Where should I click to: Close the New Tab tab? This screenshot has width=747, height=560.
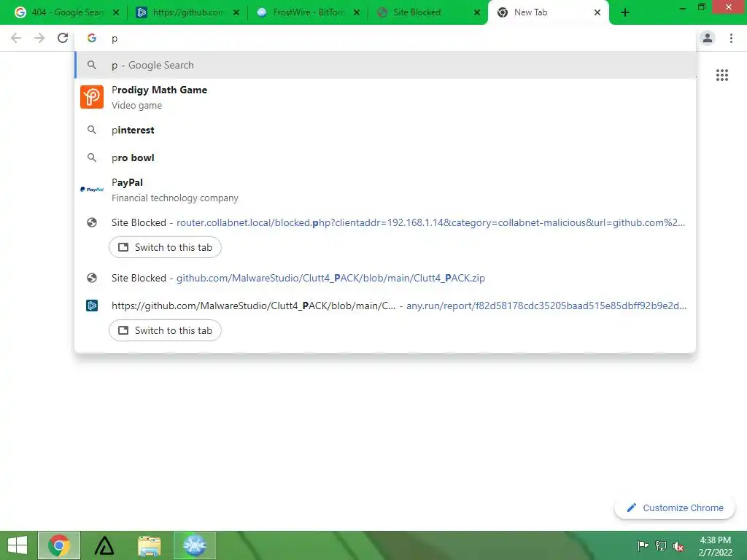click(x=597, y=13)
